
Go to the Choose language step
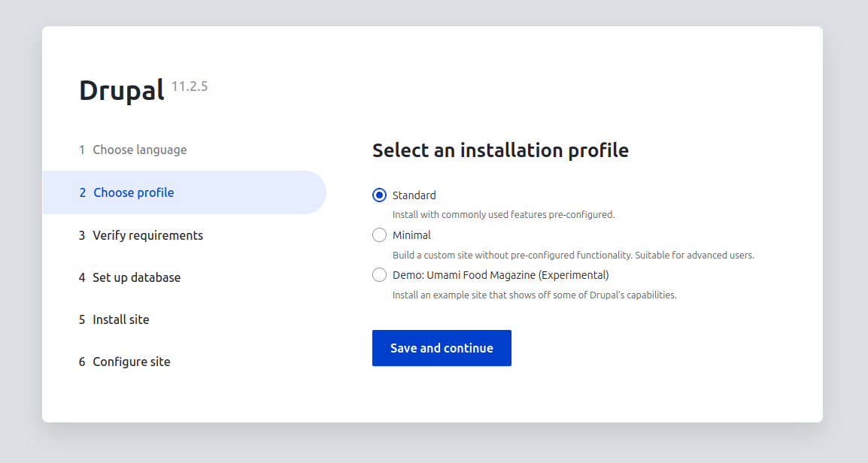pos(139,150)
